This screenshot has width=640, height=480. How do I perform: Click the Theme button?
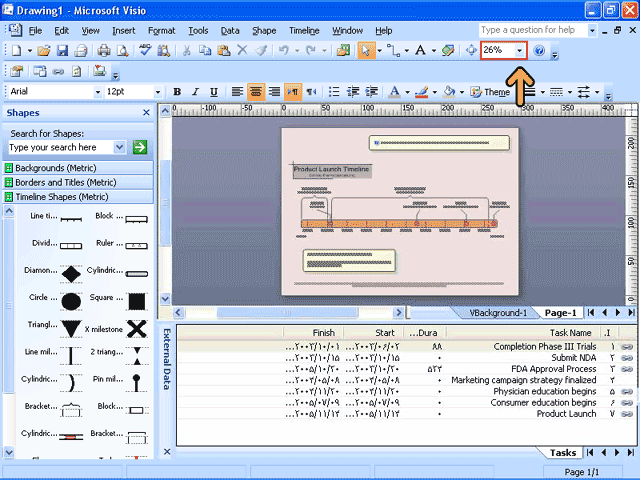(x=490, y=92)
